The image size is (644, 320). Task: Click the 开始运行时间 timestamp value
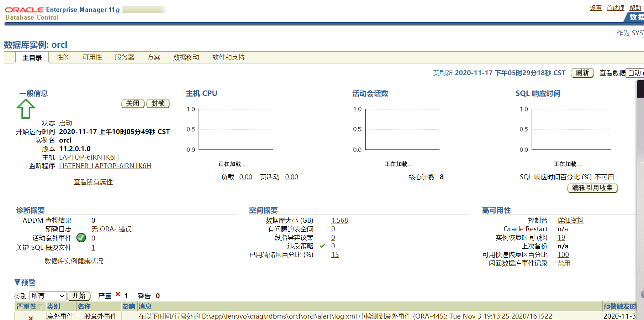[x=114, y=132]
